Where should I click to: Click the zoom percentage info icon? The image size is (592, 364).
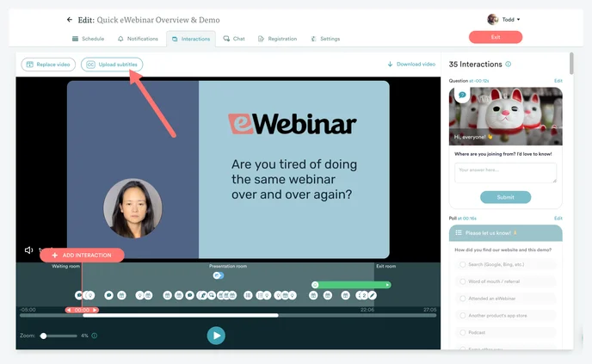(95, 336)
